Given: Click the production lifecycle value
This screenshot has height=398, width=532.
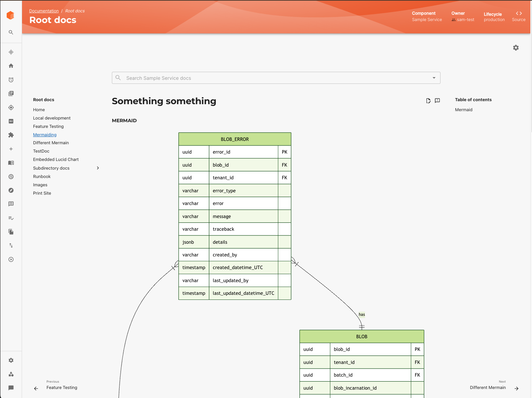Looking at the screenshot, I should point(494,20).
